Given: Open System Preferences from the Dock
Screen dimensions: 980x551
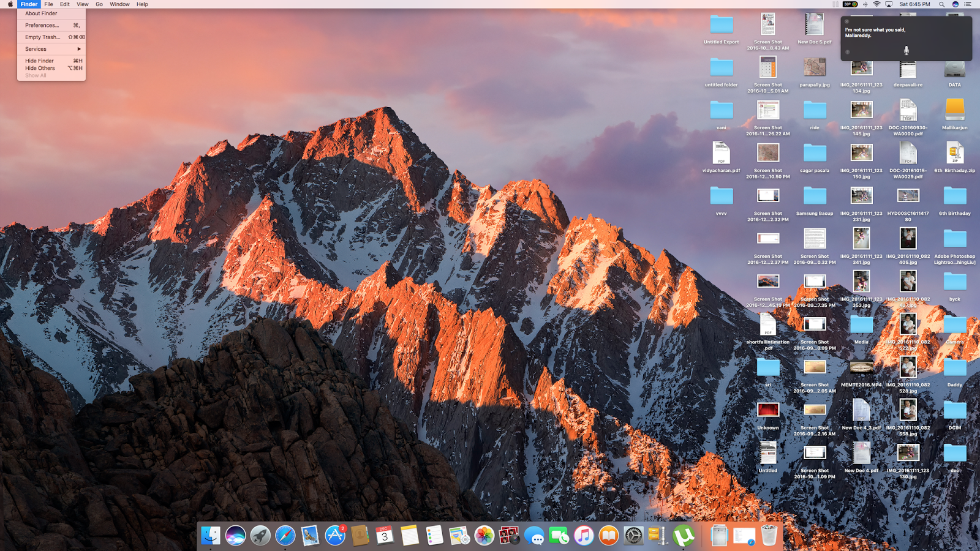Looking at the screenshot, I should 633,536.
